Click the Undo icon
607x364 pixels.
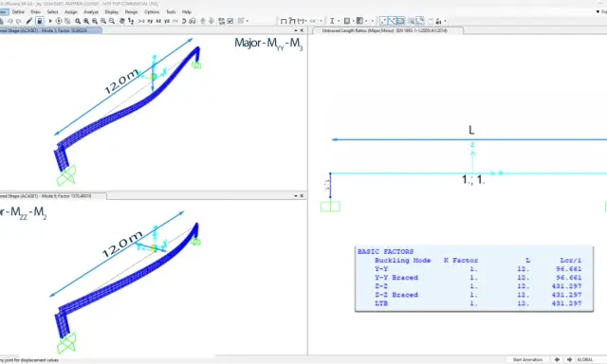tap(10, 21)
